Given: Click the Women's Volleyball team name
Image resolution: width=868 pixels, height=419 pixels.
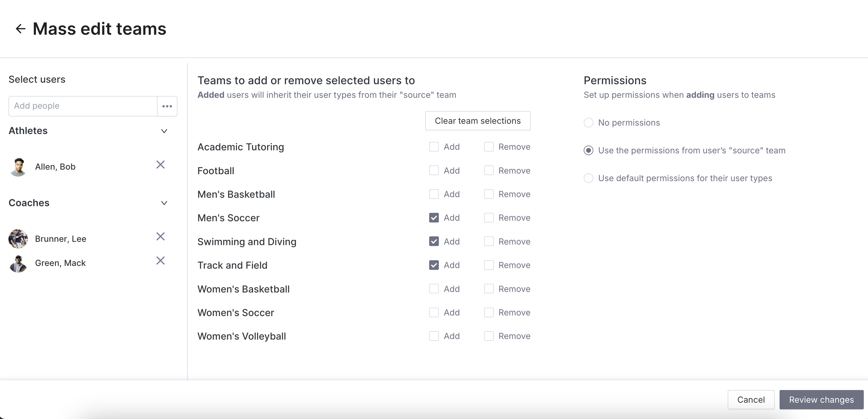Looking at the screenshot, I should click(x=242, y=336).
